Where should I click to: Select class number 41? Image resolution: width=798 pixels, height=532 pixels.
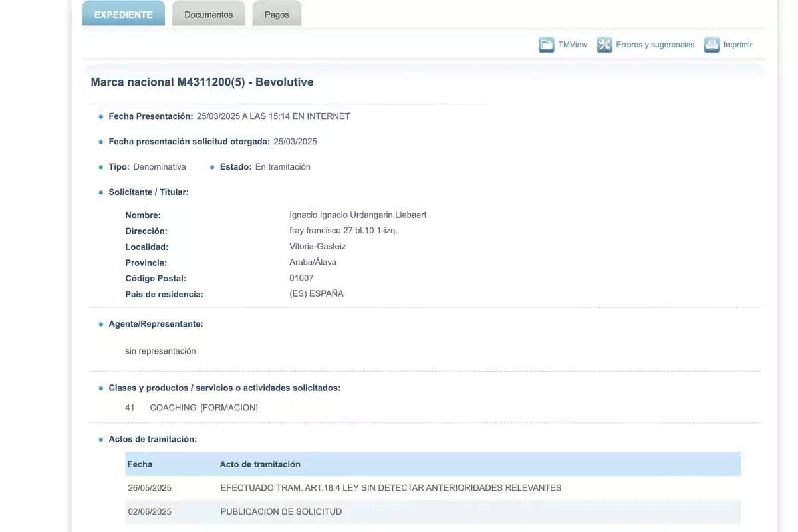click(130, 408)
